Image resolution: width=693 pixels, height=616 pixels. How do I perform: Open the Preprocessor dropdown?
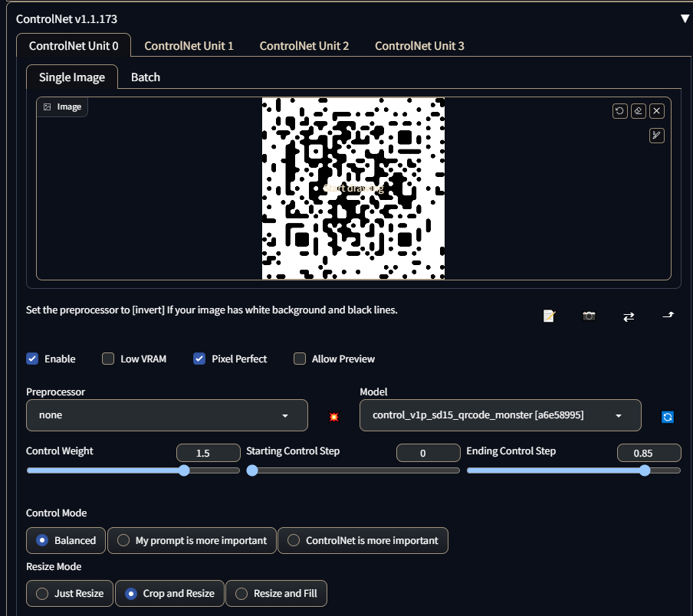(x=166, y=415)
